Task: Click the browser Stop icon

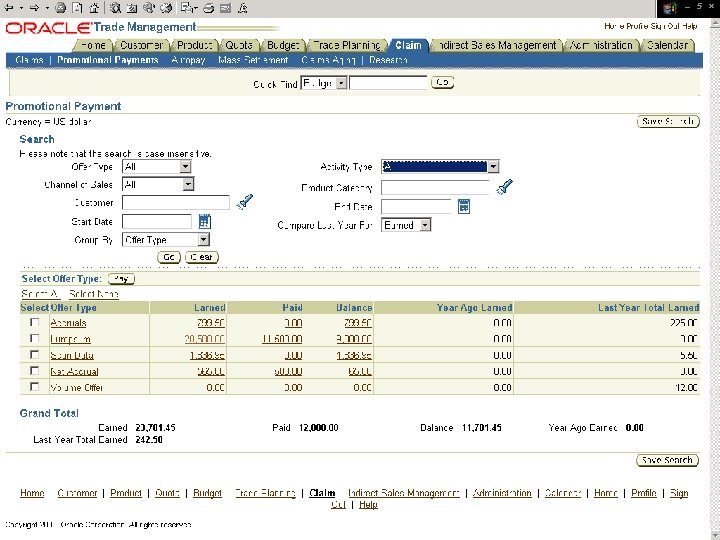Action: coord(60,8)
